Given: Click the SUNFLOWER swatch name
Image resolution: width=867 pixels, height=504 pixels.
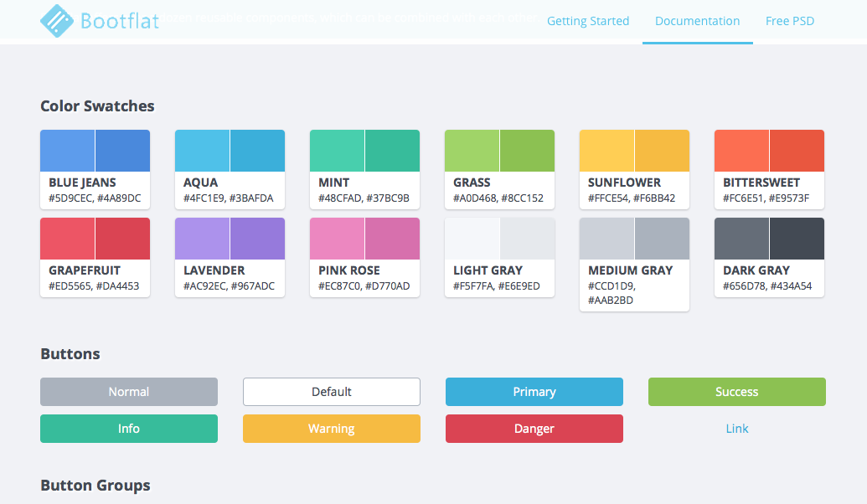Looking at the screenshot, I should [x=625, y=183].
